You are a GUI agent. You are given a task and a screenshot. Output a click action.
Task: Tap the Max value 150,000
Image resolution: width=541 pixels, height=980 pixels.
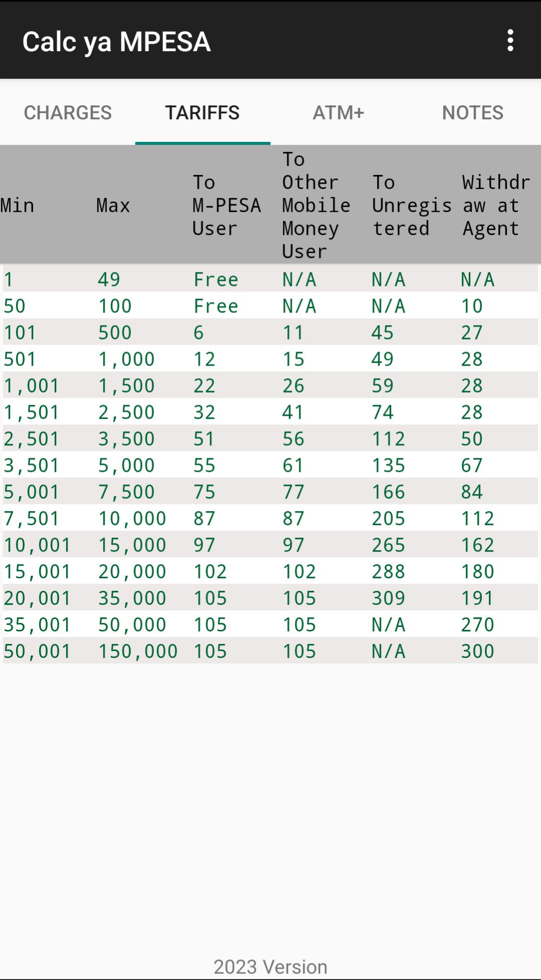click(x=138, y=651)
